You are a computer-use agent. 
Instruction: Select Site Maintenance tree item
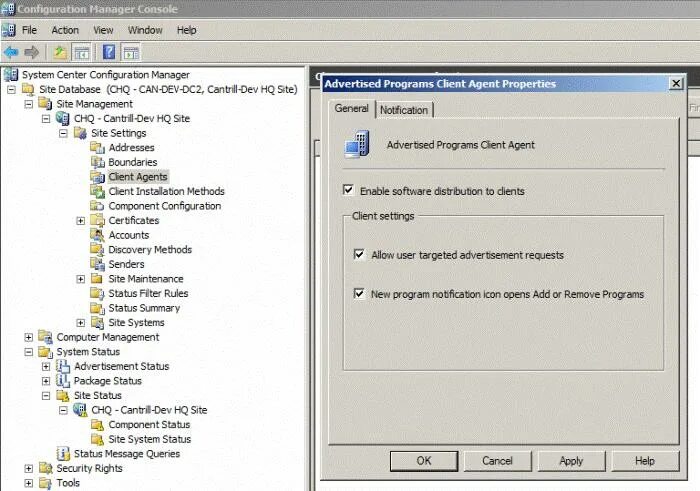(x=146, y=279)
